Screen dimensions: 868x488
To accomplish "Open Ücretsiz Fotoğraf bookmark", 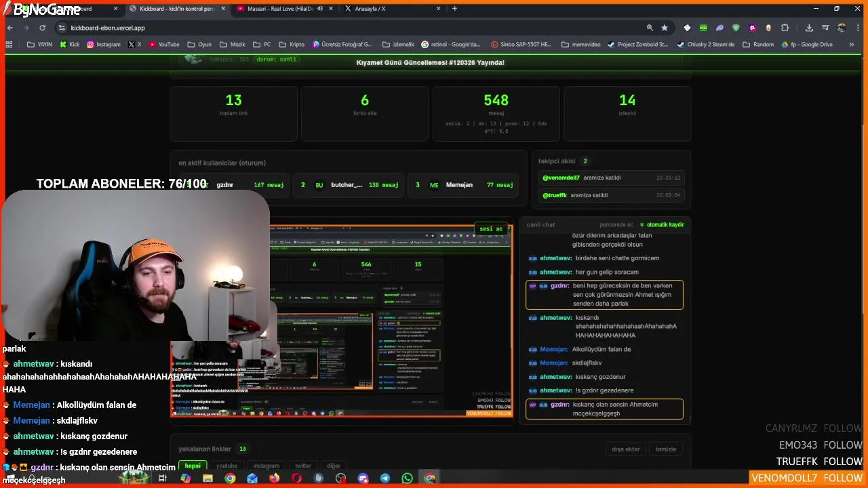I will (342, 44).
